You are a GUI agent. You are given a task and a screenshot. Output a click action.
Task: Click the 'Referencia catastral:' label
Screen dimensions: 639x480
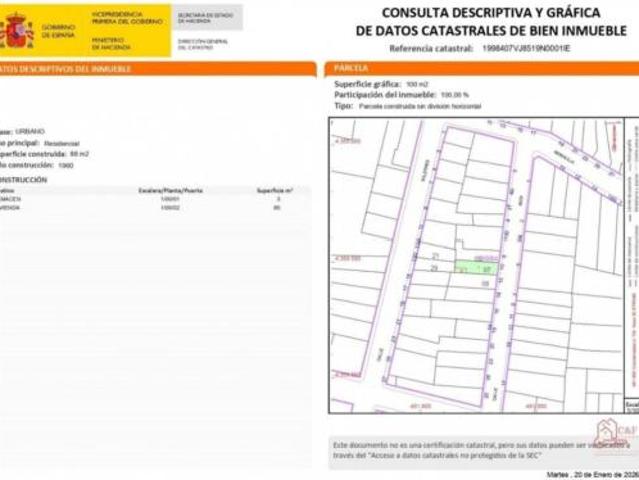(x=431, y=48)
